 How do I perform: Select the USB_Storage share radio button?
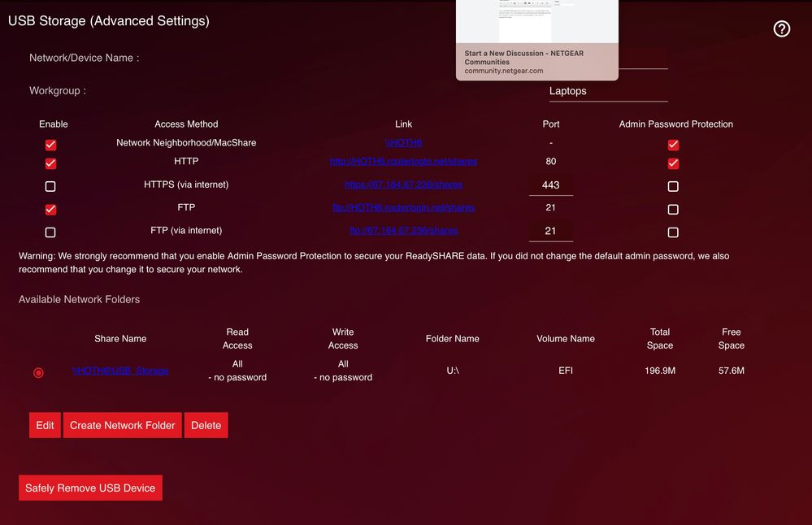[38, 372]
